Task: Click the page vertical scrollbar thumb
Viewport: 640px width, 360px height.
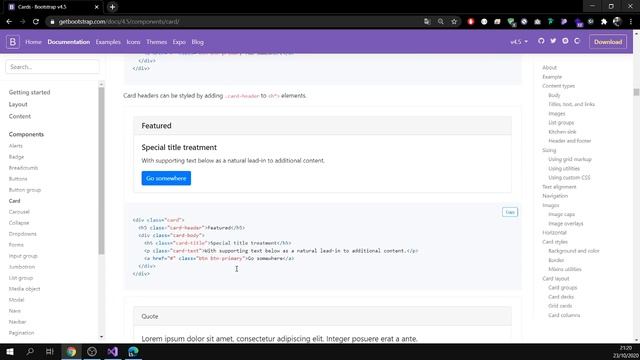Action: [636, 92]
